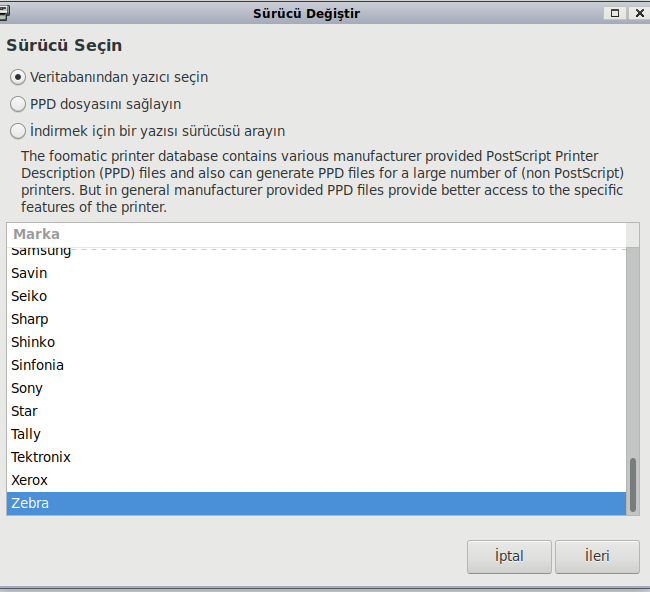Select Tektronix as the manufacturer
650x592 pixels.
[41, 457]
